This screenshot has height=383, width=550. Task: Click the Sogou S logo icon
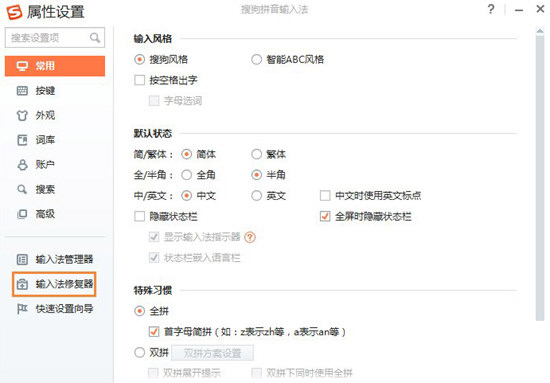pos(14,12)
